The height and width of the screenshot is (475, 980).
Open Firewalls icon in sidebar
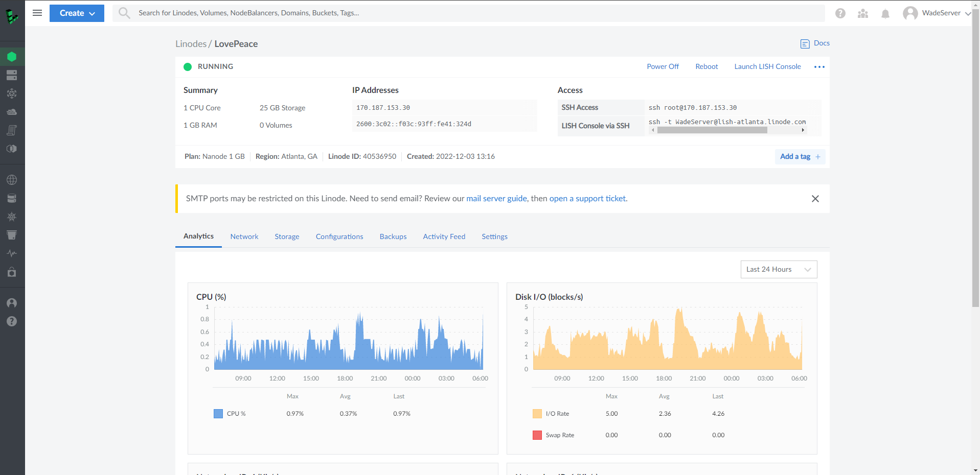pos(12,112)
